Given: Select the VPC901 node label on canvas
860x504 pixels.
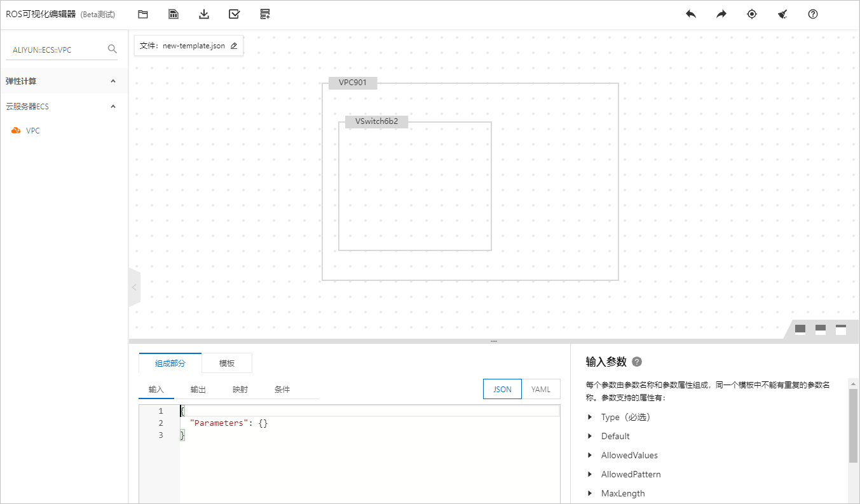Looking at the screenshot, I should click(x=353, y=83).
